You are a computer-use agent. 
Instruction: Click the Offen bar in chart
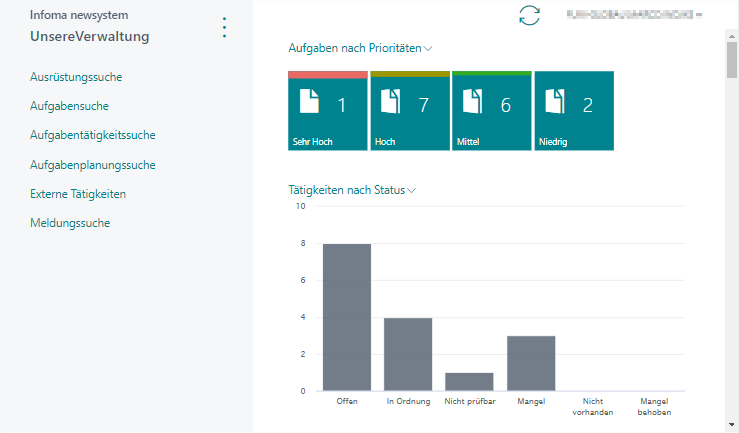point(347,317)
